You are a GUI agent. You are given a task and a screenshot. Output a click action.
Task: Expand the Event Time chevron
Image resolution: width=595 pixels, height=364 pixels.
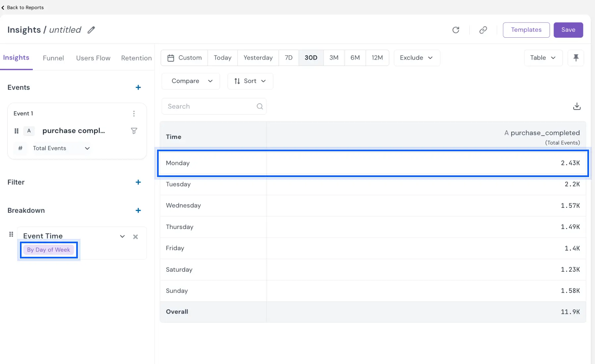click(122, 236)
